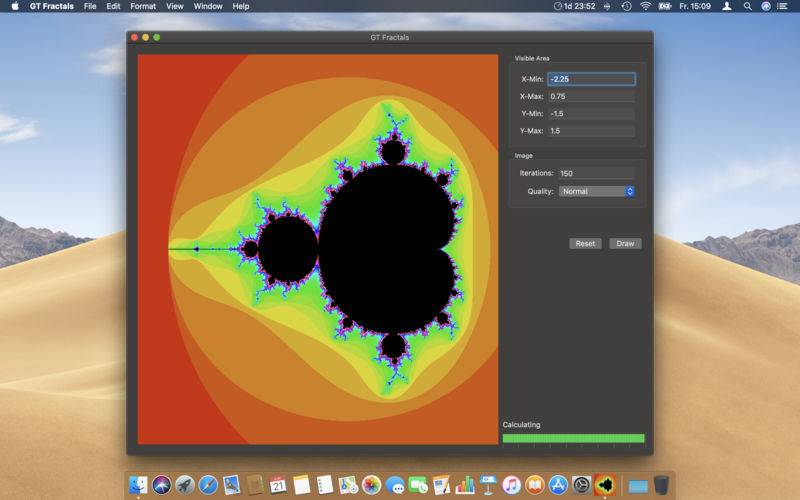Open the GT Fractals application menu
This screenshot has height=500, width=800.
coord(52,6)
